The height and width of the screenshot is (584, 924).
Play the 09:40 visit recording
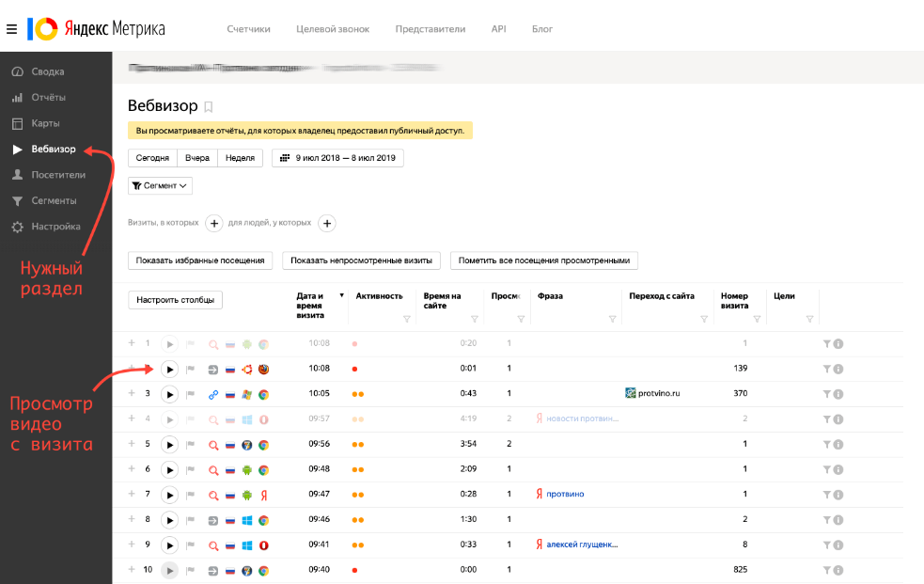pyautogui.click(x=170, y=571)
